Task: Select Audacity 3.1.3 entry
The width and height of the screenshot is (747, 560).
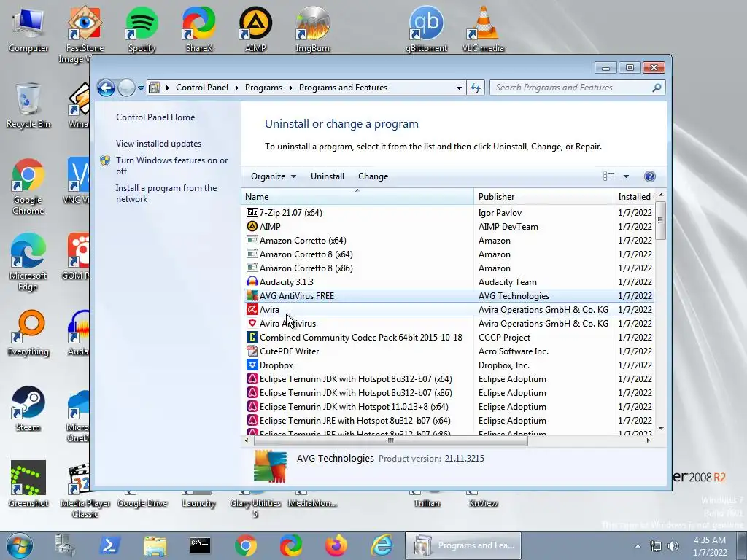Action: click(449, 282)
